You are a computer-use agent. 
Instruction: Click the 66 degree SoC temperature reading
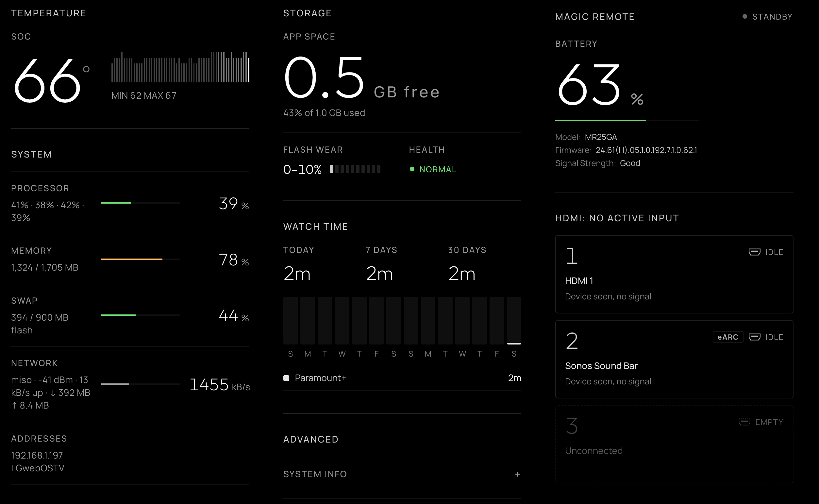(x=51, y=80)
